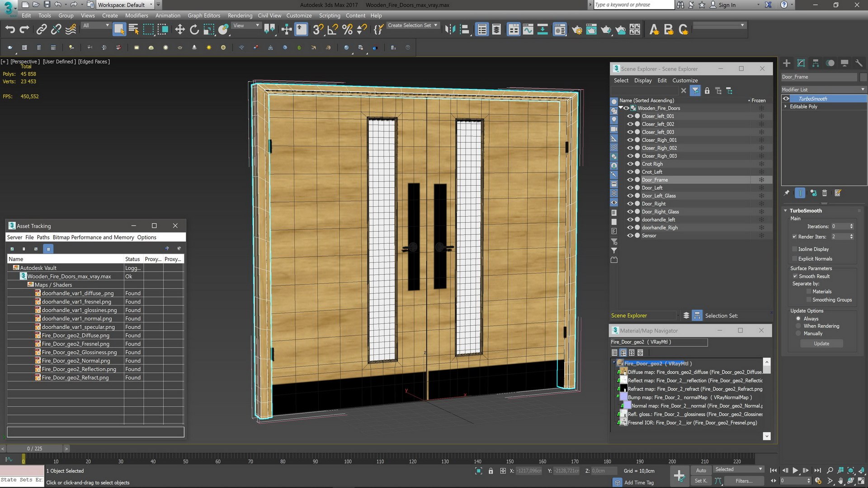Click the Material Navigator scrollbar down arrow
This screenshot has height=488, width=868.
pyautogui.click(x=767, y=436)
